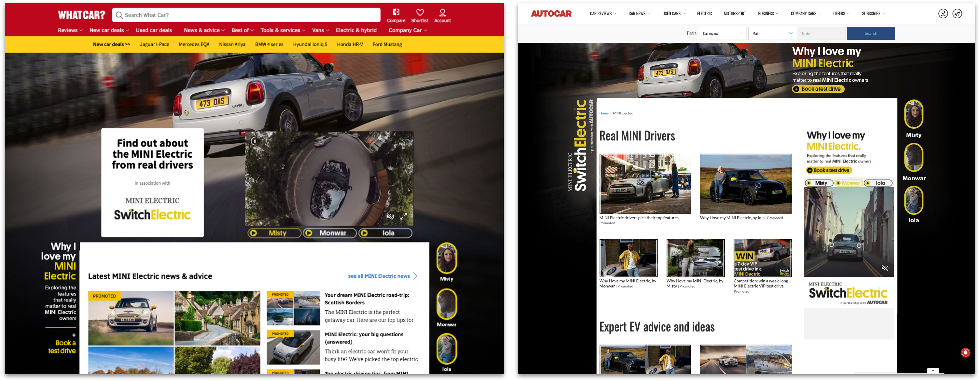Open MINI Electric drivers top features thumbnail

pyautogui.click(x=645, y=184)
